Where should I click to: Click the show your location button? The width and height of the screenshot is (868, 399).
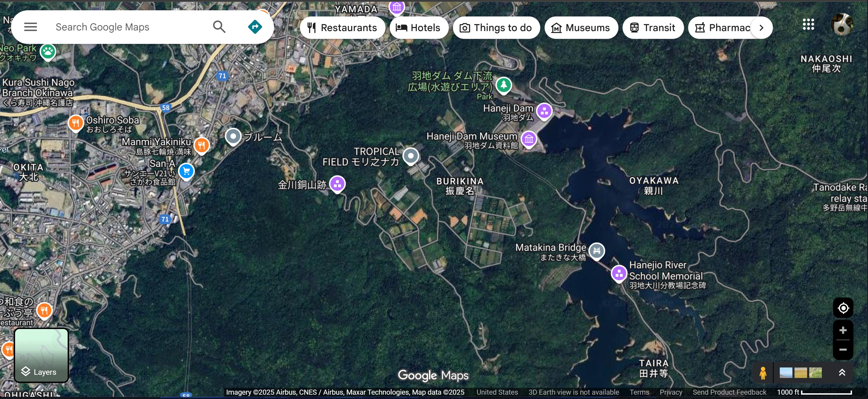point(843,308)
